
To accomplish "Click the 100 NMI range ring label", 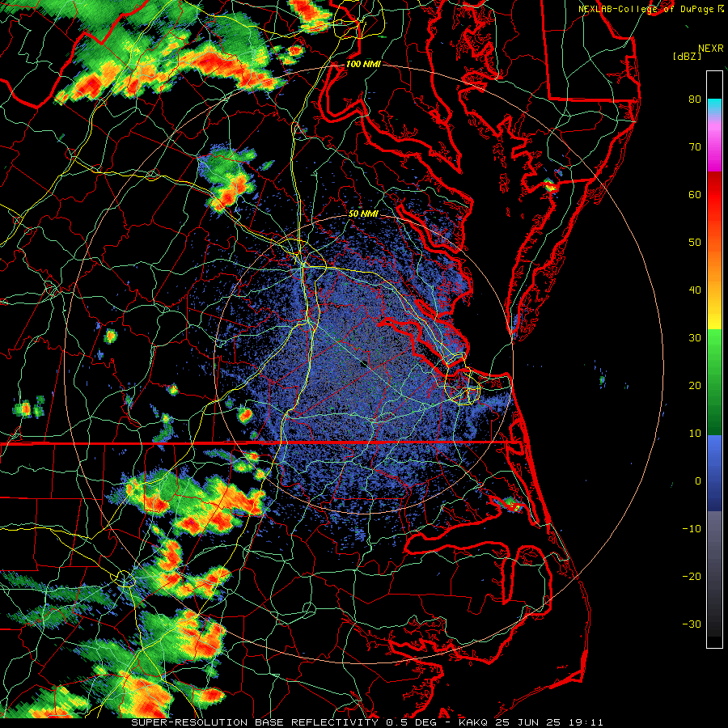I will pos(363,64).
